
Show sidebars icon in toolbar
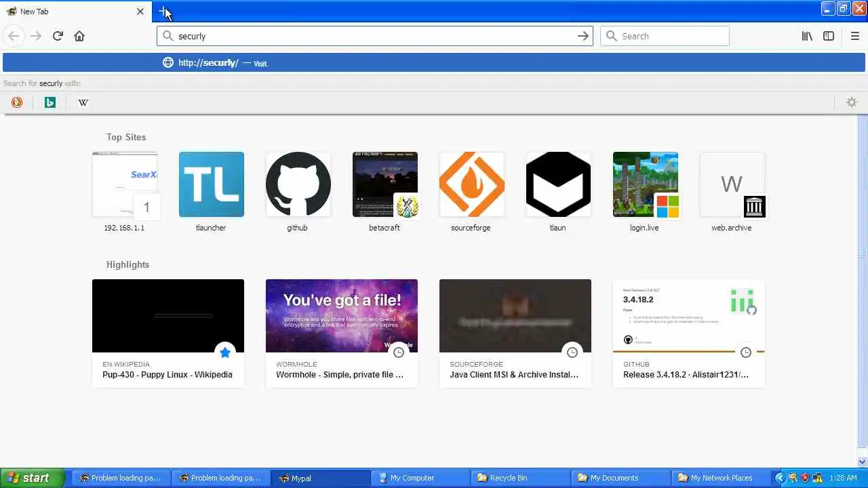click(x=829, y=36)
